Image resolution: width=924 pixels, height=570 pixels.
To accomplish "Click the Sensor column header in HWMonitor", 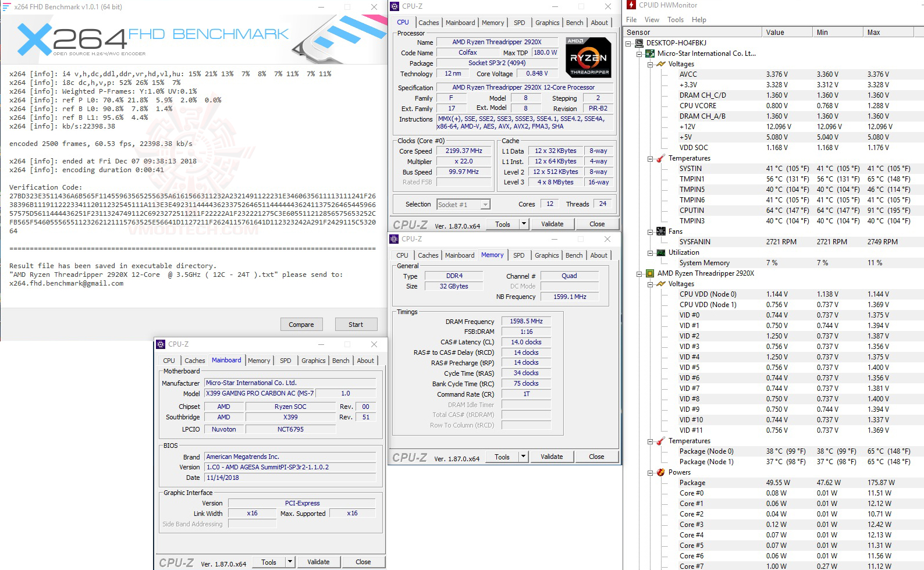I will (x=692, y=32).
